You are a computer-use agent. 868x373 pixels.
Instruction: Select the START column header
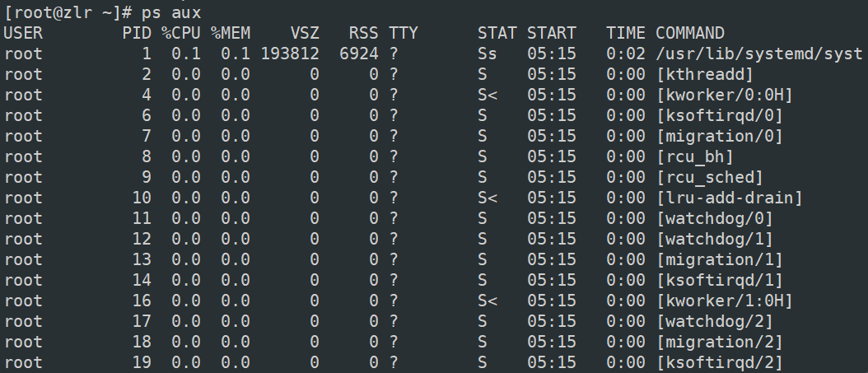(x=552, y=33)
